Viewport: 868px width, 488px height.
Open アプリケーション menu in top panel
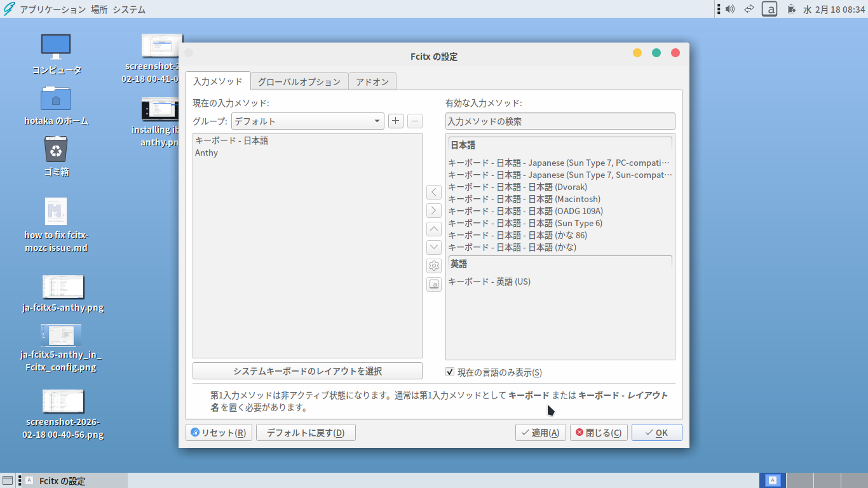52,10
